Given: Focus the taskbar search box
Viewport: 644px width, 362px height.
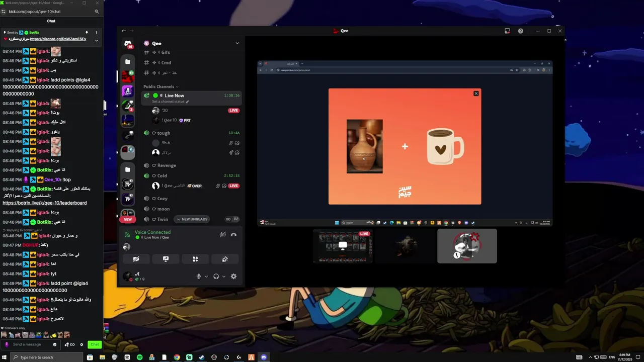Looking at the screenshot, I should pyautogui.click(x=46, y=357).
